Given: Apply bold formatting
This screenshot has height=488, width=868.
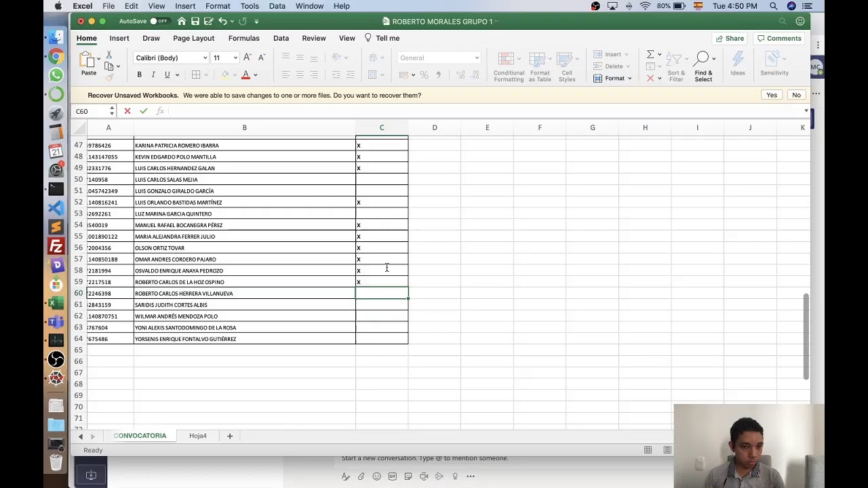Looking at the screenshot, I should [139, 75].
